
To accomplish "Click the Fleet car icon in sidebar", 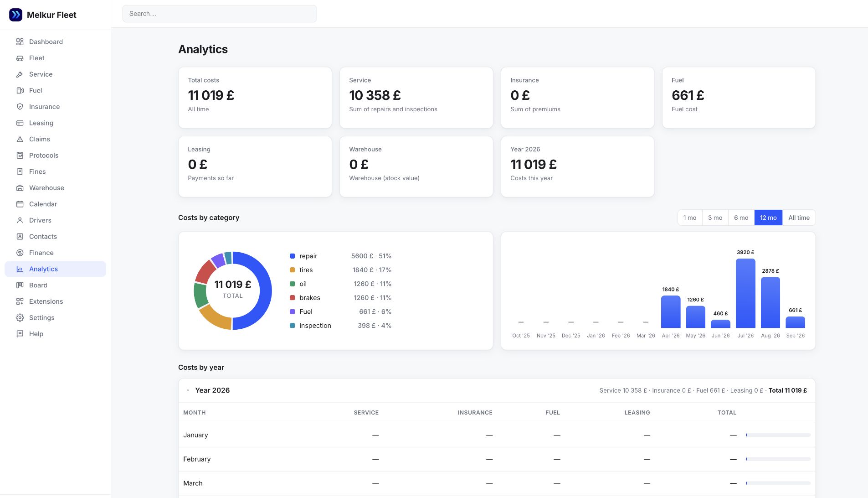I will [20, 58].
